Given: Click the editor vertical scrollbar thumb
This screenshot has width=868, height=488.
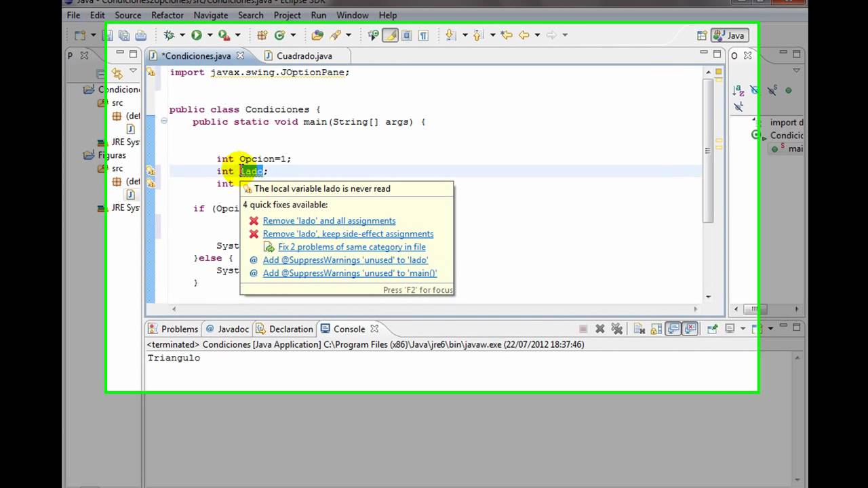Looking at the screenshot, I should click(708, 150).
